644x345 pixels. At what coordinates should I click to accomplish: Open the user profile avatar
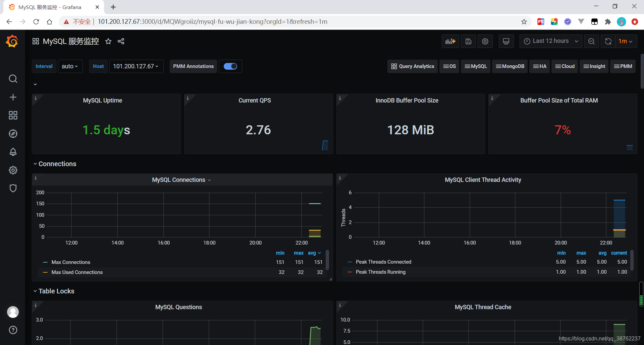coord(13,312)
